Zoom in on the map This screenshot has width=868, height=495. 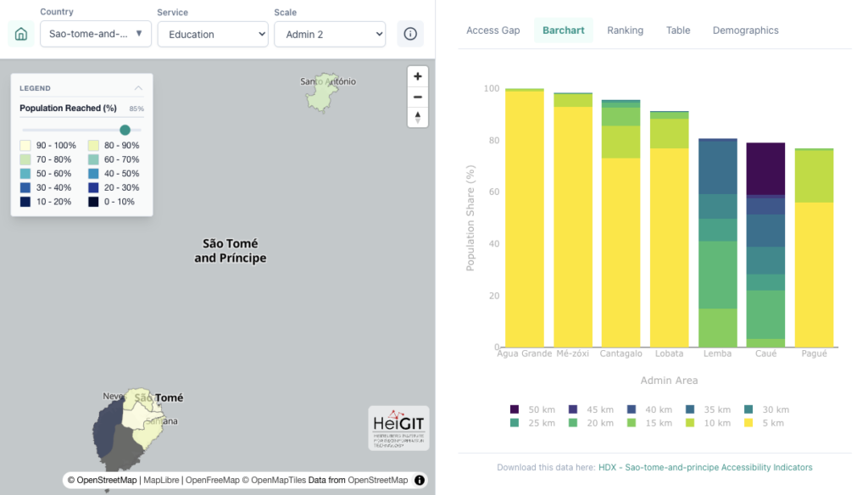(x=417, y=75)
